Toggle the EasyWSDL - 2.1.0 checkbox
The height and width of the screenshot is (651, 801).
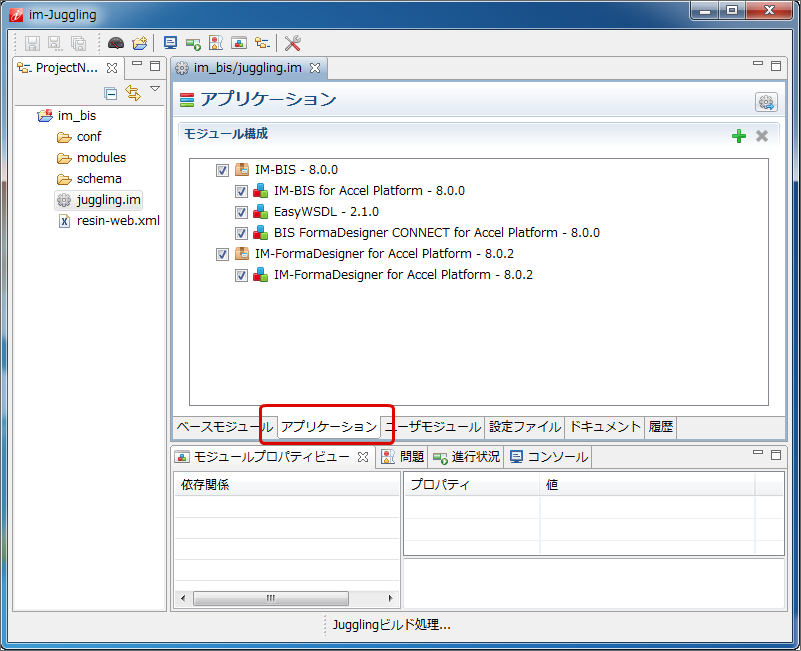click(x=241, y=212)
